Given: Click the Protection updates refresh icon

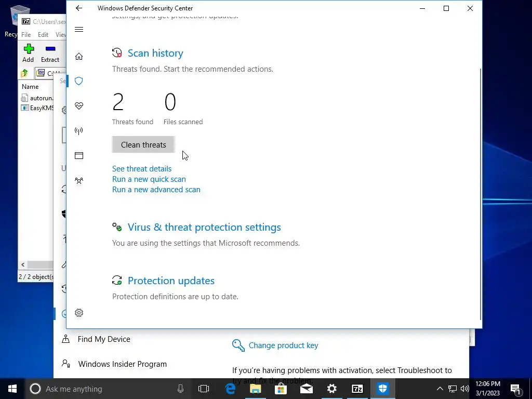Looking at the screenshot, I should tap(117, 280).
